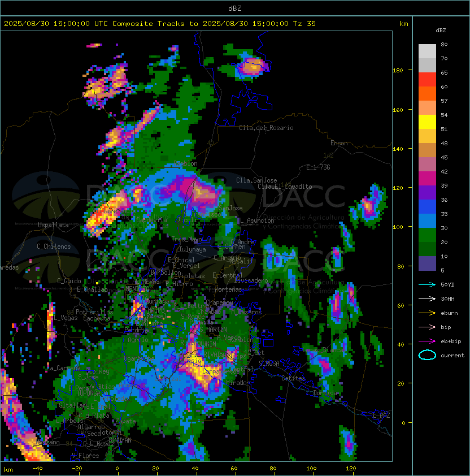The height and width of the screenshot is (476, 470).
Task: Select the magenta 39-42 dBZ legend swatch
Action: [427, 179]
